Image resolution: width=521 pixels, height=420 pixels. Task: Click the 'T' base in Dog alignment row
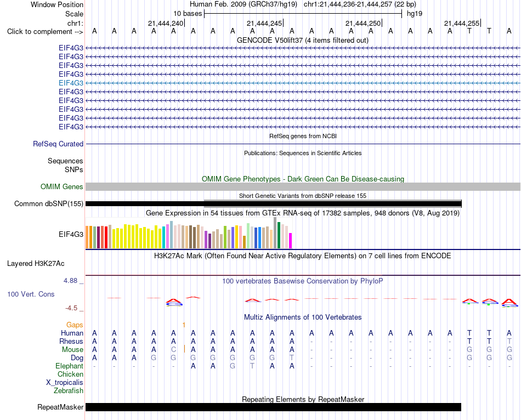(292, 358)
